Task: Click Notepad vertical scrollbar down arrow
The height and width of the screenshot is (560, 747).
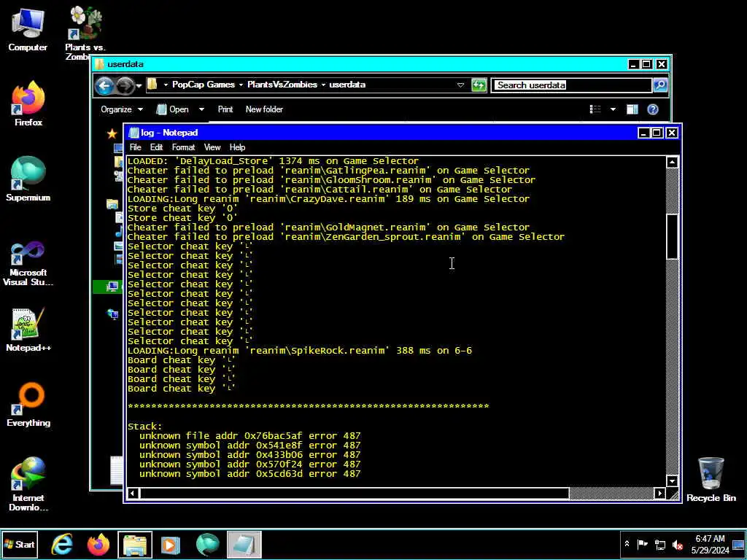Action: (672, 481)
